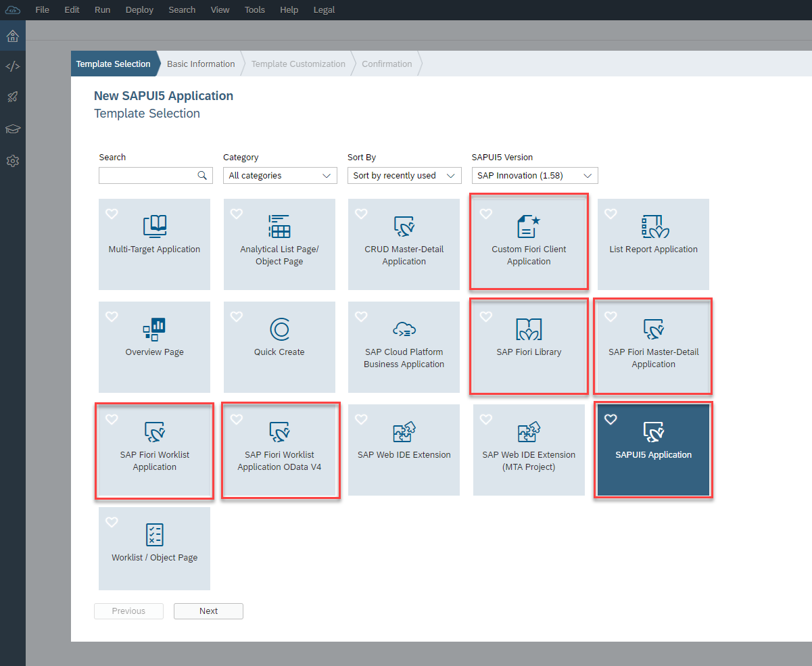Favorite the SAP Cloud Platform Business Application heart

361,316
